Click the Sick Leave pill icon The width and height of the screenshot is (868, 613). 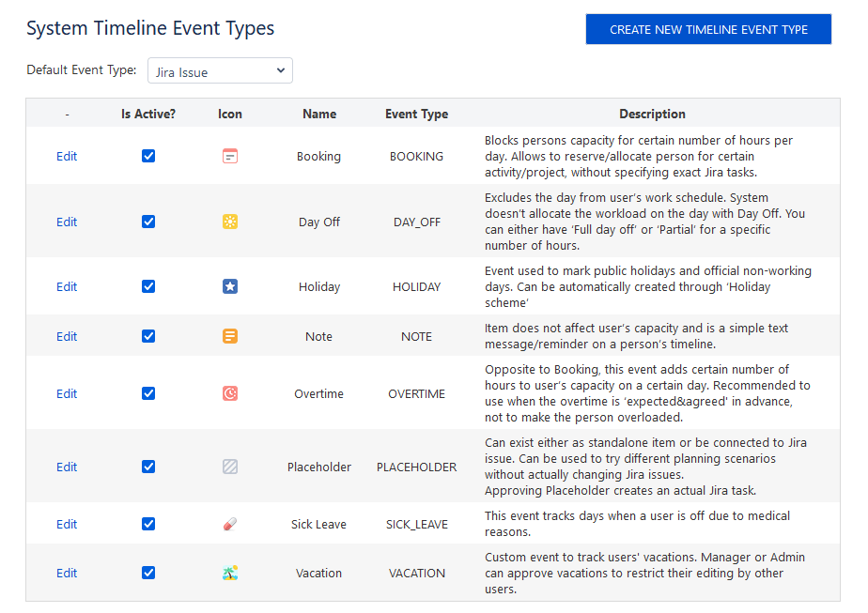(230, 524)
